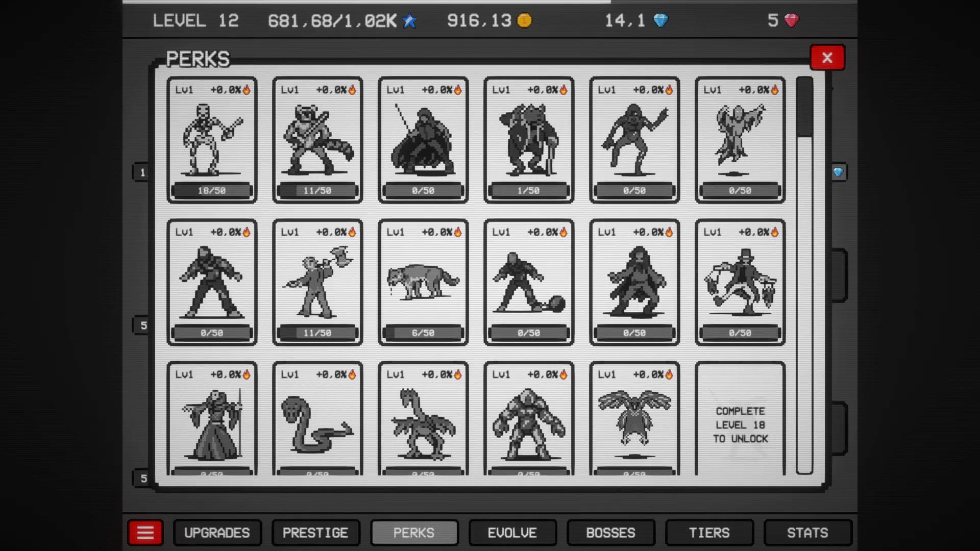Image resolution: width=980 pixels, height=551 pixels.
Task: Open the stone golem perk card
Action: 529,419
